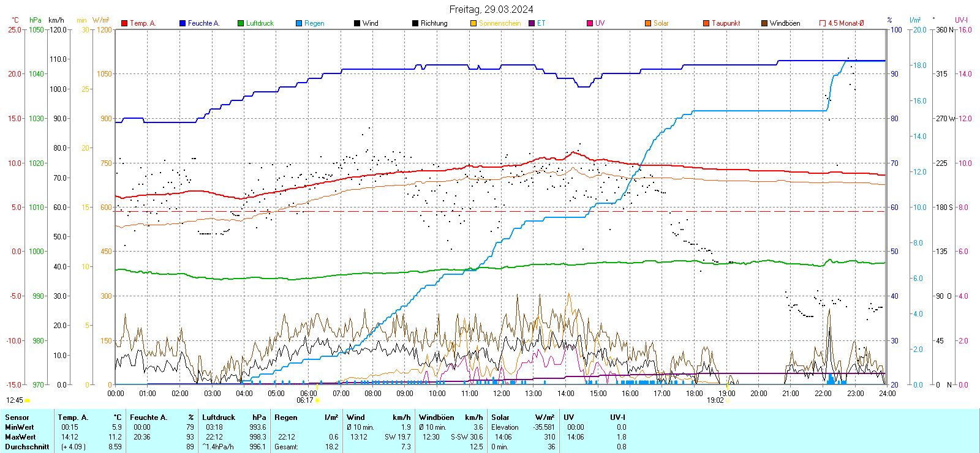
Task: Select the 'Richtung' legend label
Action: coord(434,23)
